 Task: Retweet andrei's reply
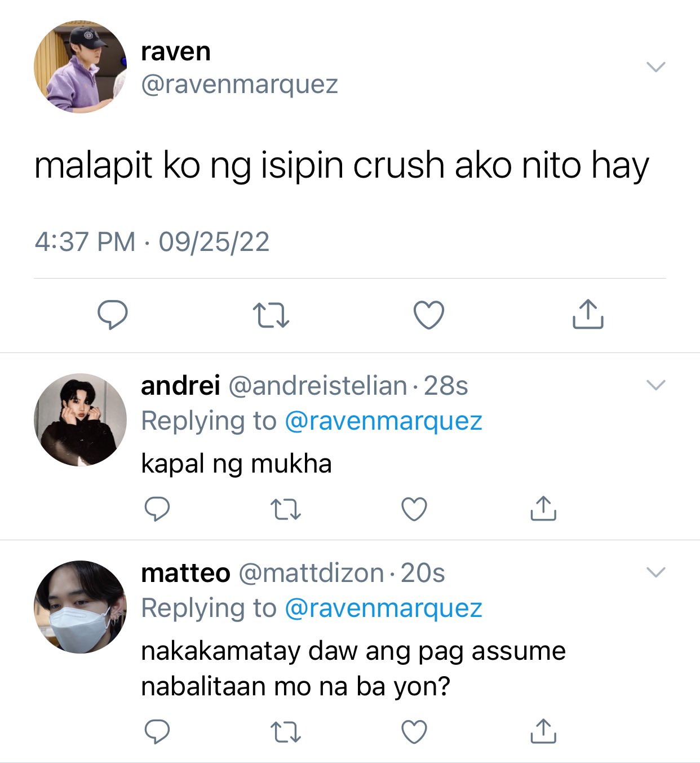286,509
